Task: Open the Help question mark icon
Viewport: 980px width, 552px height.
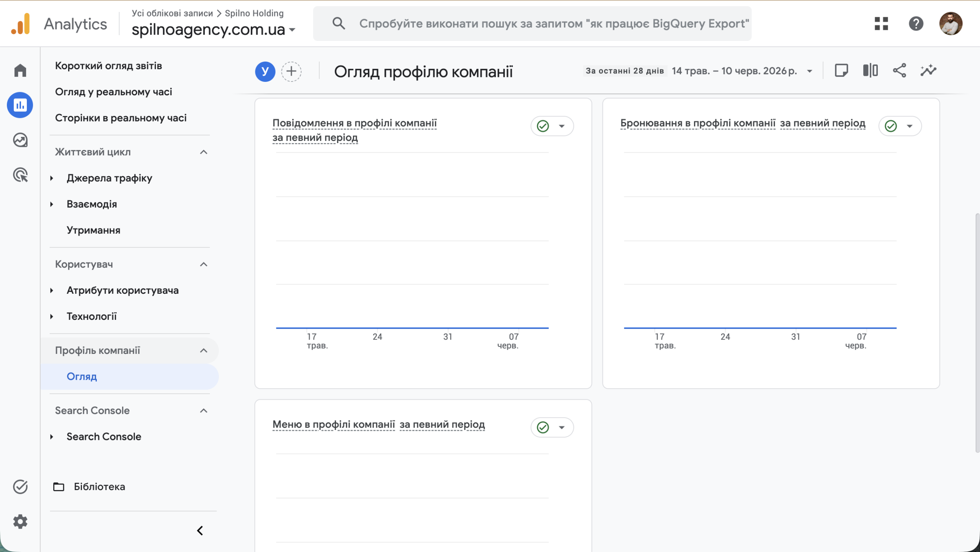Action: click(916, 24)
